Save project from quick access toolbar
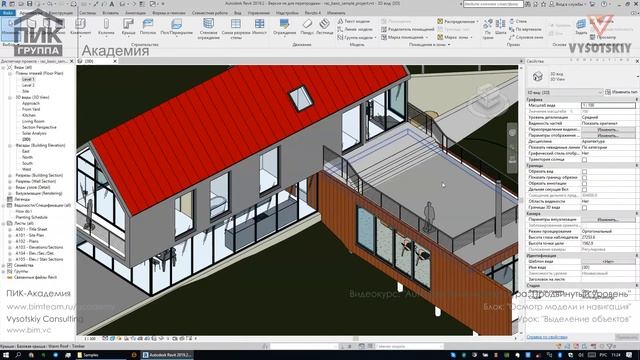This screenshot has height=360, width=640. (29, 4)
